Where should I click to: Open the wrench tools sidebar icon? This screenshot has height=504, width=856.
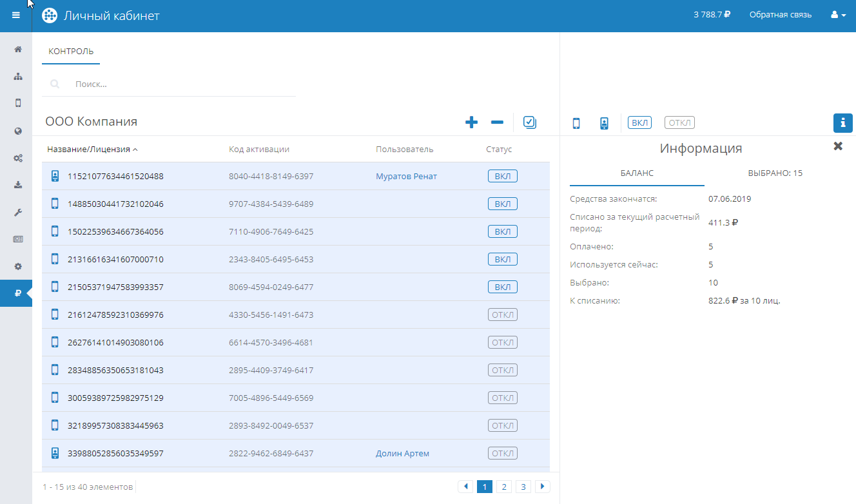coord(18,212)
